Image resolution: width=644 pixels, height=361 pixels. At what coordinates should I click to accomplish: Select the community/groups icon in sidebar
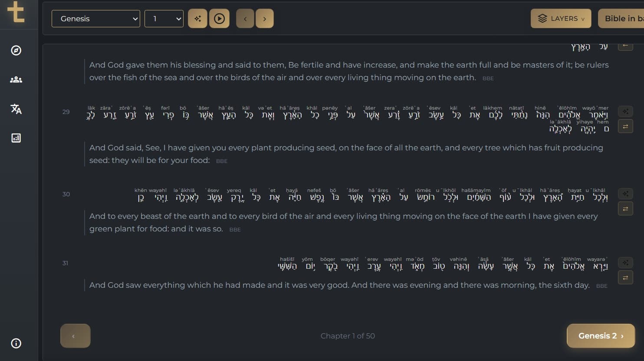[16, 80]
